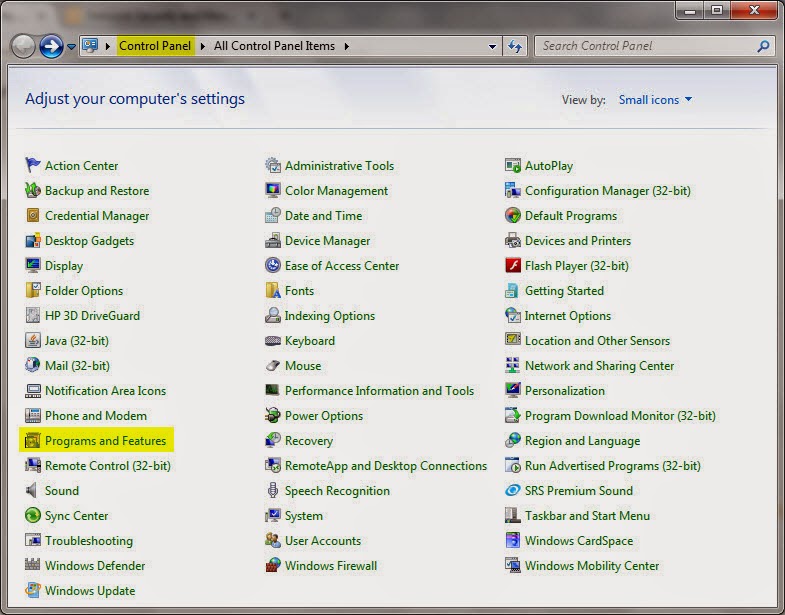
Task: Open the Personalization link
Action: [565, 391]
